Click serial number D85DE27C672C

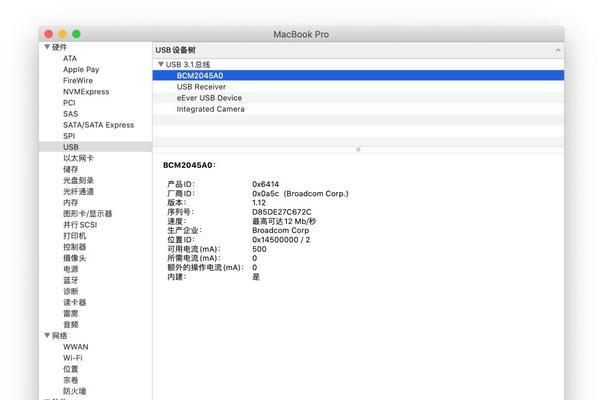point(282,212)
